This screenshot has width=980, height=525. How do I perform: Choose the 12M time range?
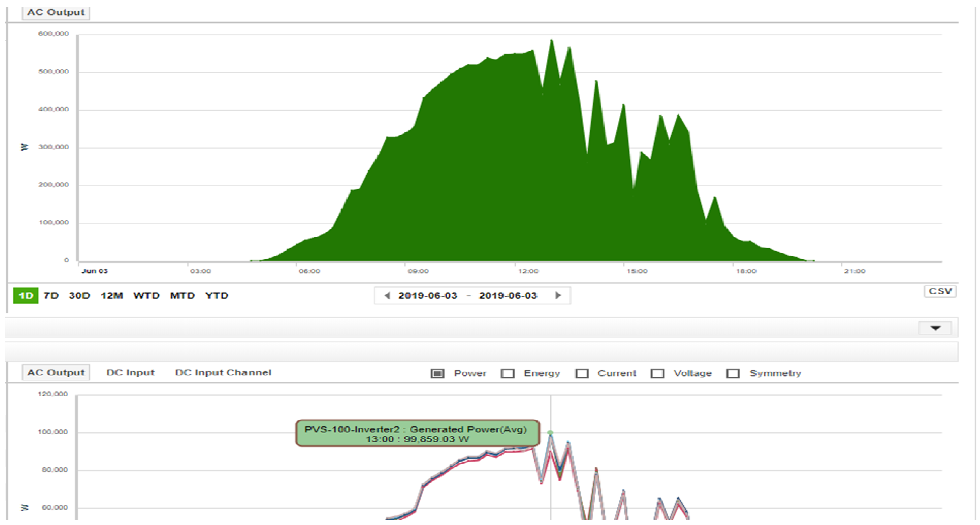tap(111, 296)
